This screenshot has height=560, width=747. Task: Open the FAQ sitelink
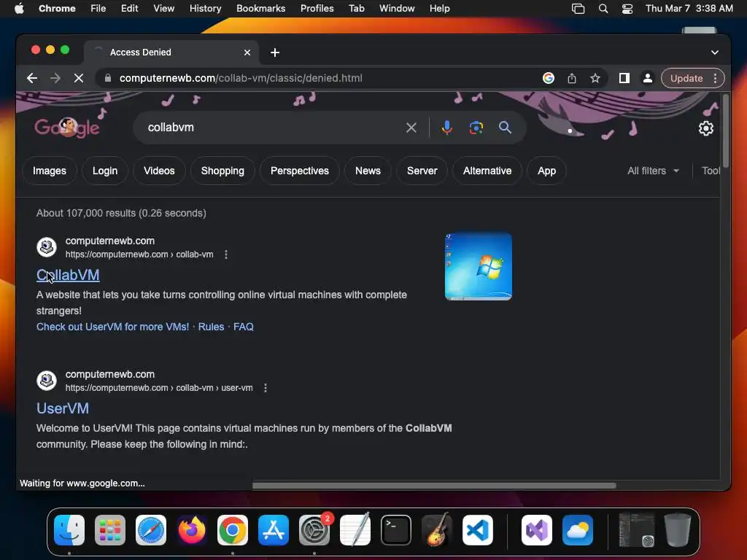click(244, 327)
